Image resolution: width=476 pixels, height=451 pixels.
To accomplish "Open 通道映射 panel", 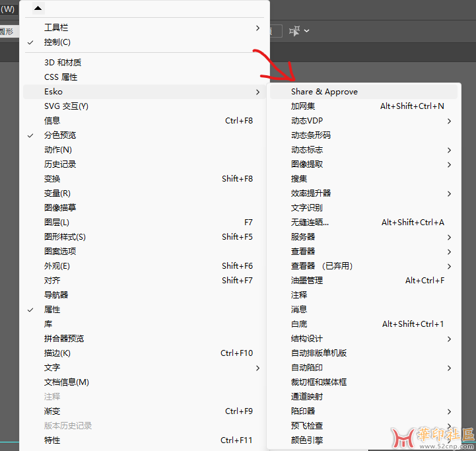I will (364, 397).
